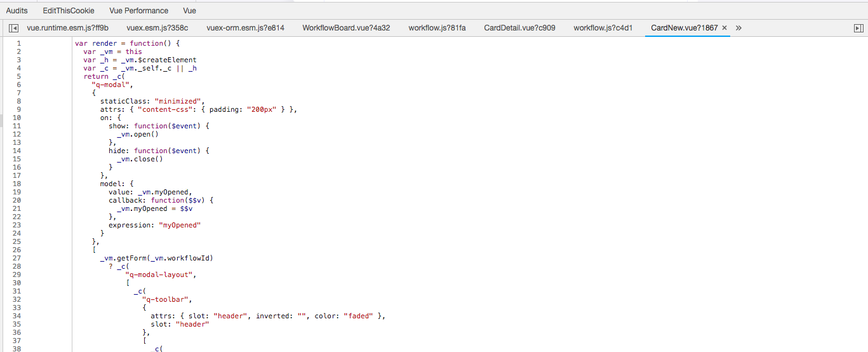Click the '_vm.getForm(_vm.workflowId)' line

click(156, 258)
